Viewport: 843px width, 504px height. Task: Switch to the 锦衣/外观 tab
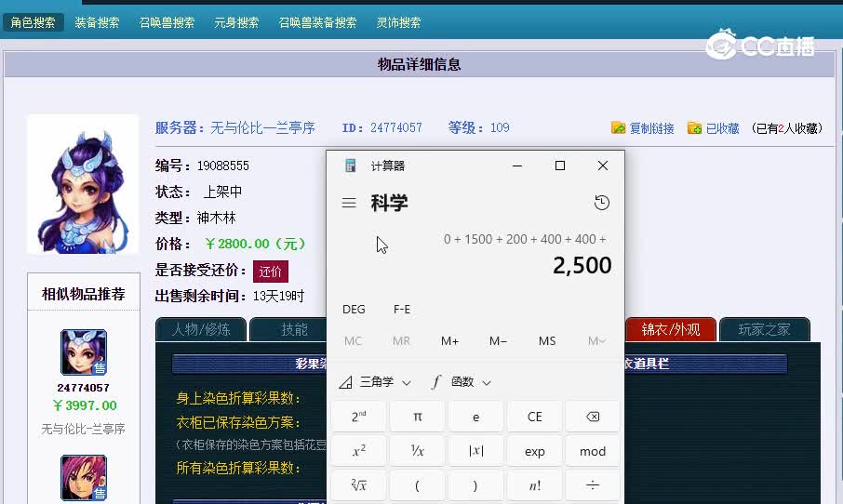671,329
